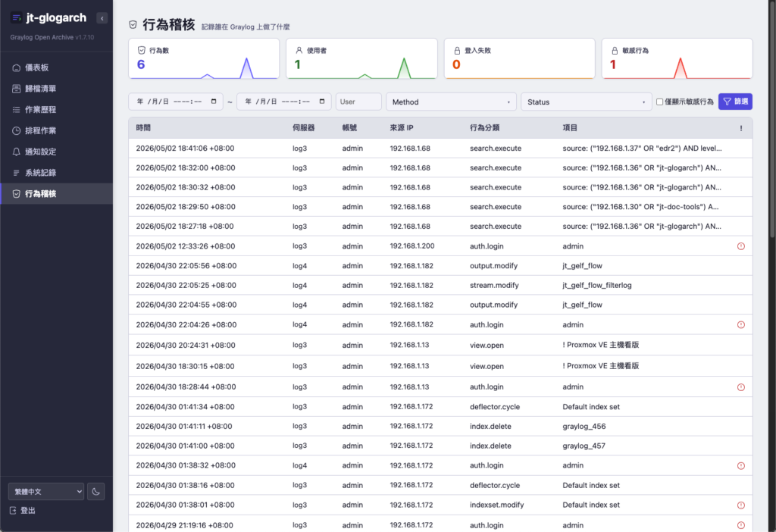The image size is (776, 532).
Task: Click the start date-time input field
Action: pos(176,102)
